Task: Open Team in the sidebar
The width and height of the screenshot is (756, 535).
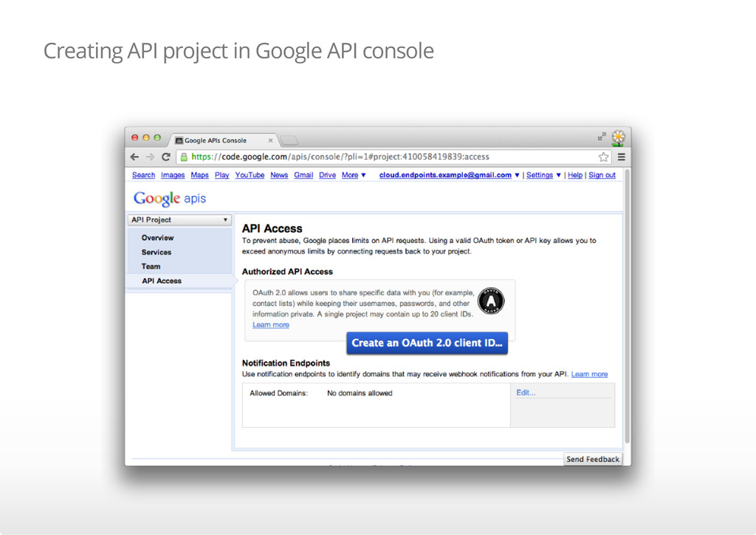Action: click(x=151, y=266)
